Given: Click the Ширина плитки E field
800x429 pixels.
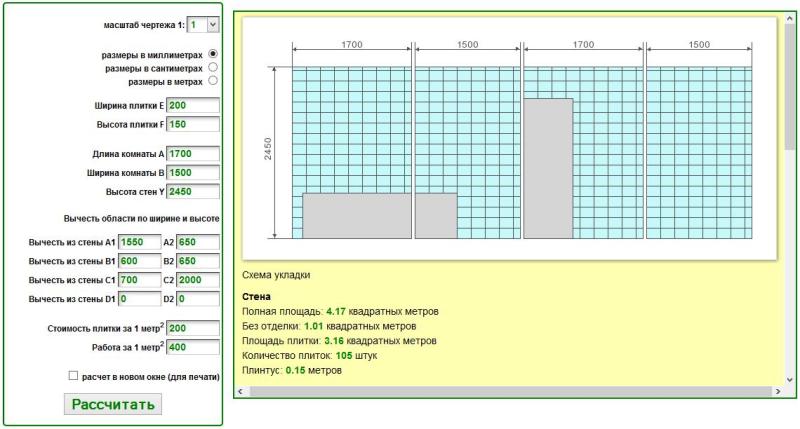Looking at the screenshot, I should 193,105.
